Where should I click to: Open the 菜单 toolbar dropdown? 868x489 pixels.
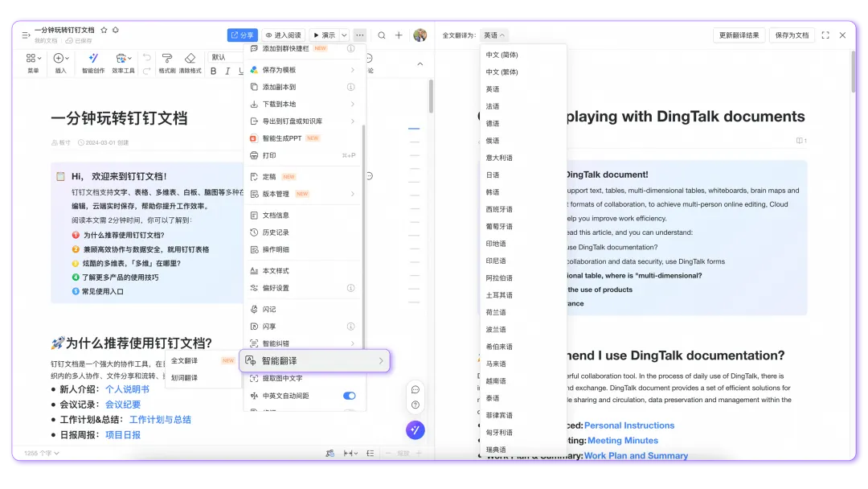33,63
